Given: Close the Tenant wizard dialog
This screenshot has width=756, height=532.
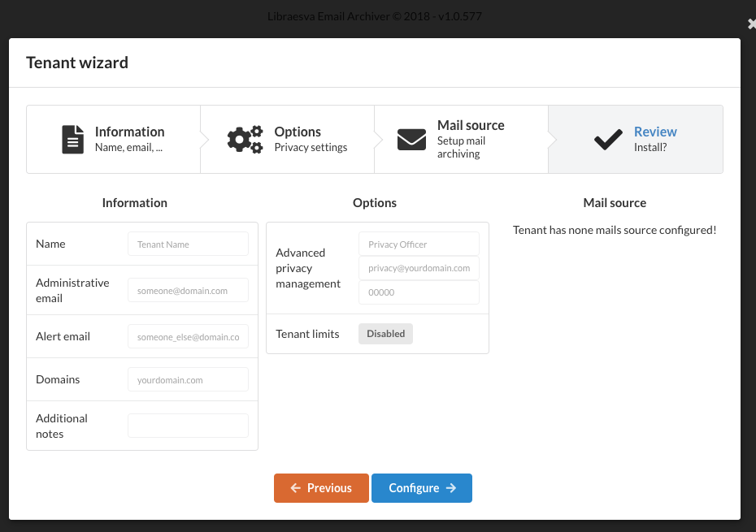Looking at the screenshot, I should click(751, 24).
